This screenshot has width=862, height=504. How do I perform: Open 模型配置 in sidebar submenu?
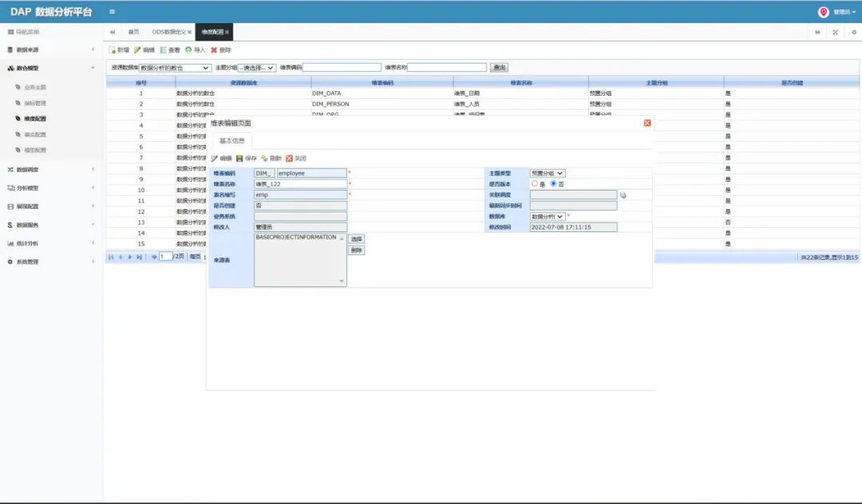[35, 150]
